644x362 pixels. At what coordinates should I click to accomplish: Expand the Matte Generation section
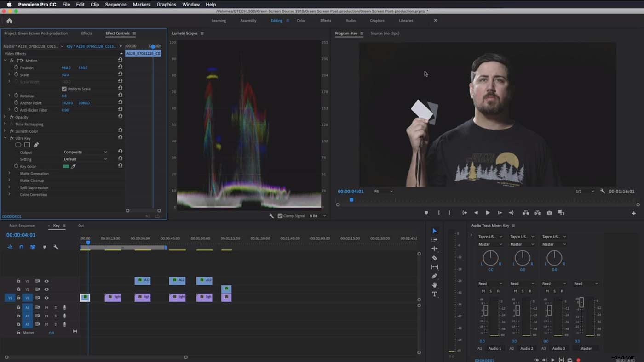(x=9, y=174)
